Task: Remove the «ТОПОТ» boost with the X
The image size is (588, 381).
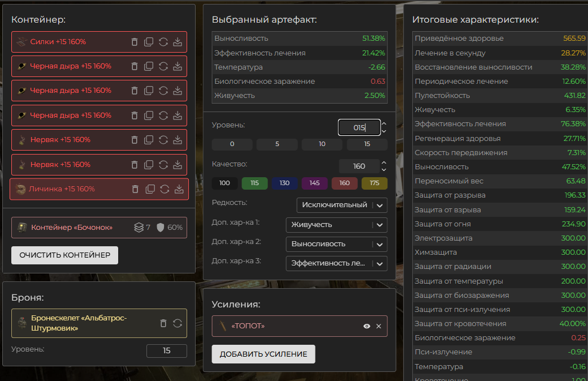Action: coord(379,326)
